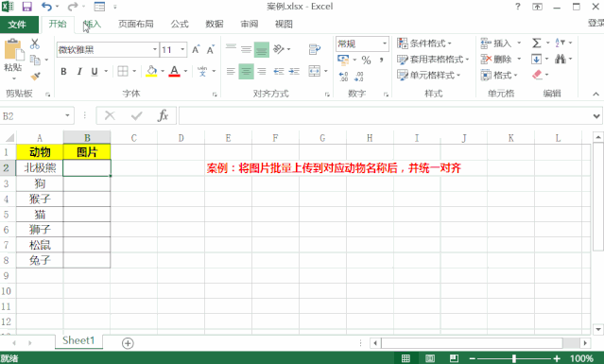604x364 pixels.
Task: Enable wrap text in the cell
Action: click(315, 49)
